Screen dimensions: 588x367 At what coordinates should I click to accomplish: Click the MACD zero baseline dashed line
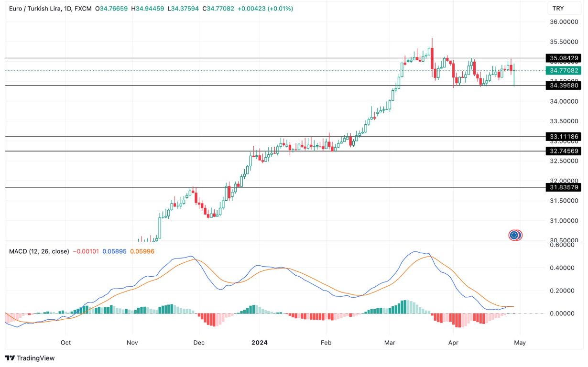(287, 313)
